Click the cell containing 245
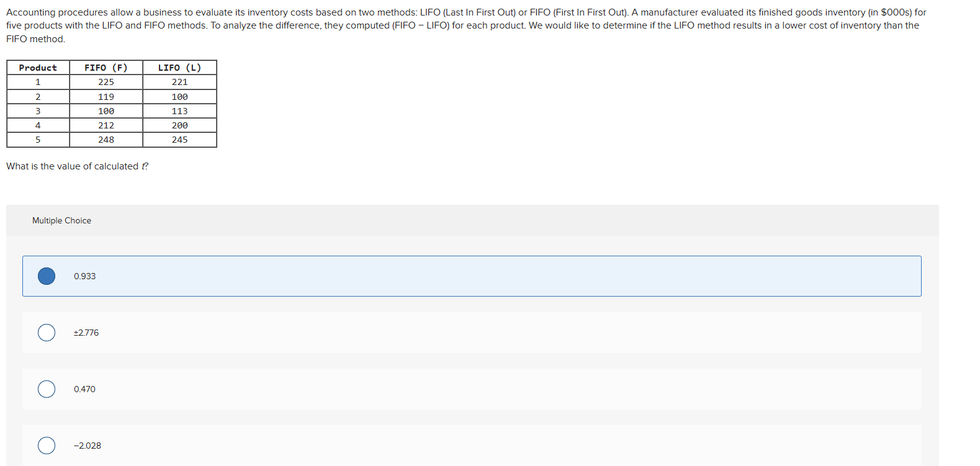 point(179,139)
